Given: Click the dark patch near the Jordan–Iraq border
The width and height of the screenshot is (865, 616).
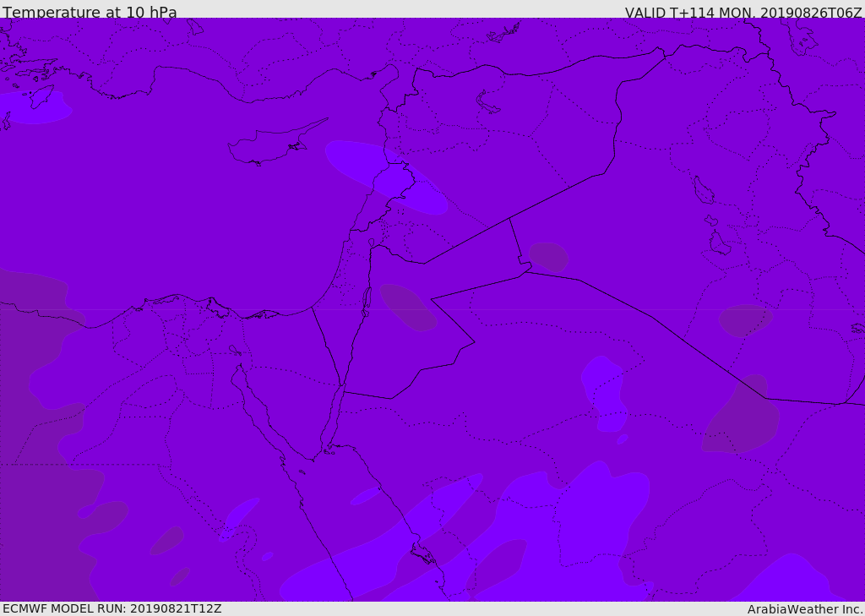Looking at the screenshot, I should pos(548,257).
